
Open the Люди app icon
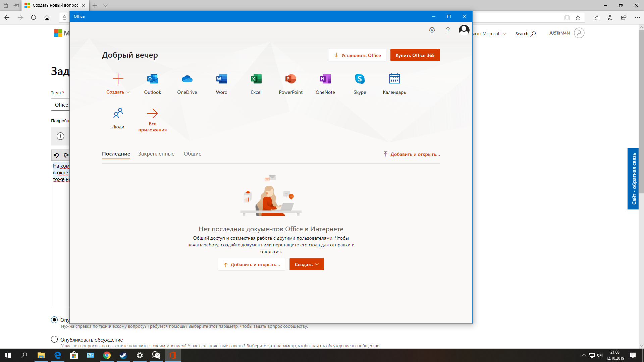(x=118, y=113)
